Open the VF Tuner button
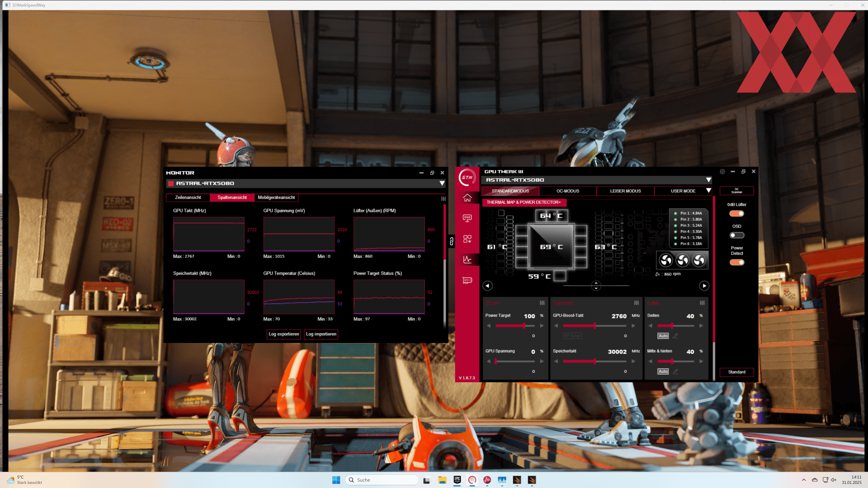The image size is (868, 488). point(572,336)
